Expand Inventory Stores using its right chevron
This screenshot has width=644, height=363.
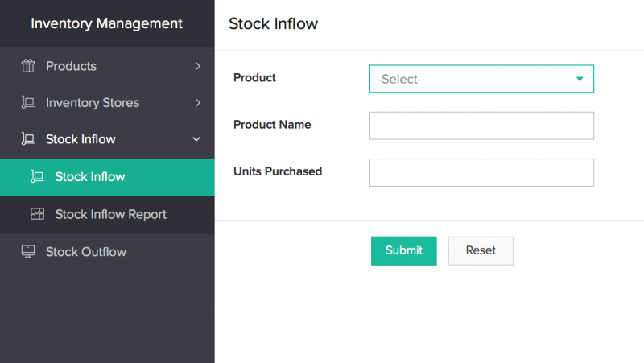197,103
